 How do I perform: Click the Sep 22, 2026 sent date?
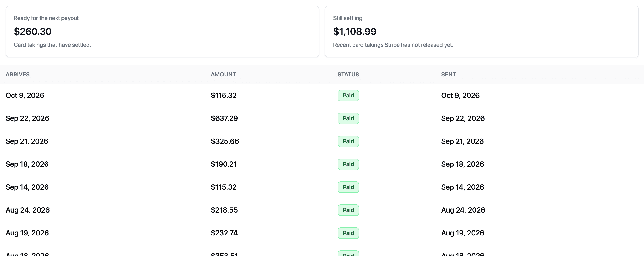point(463,118)
